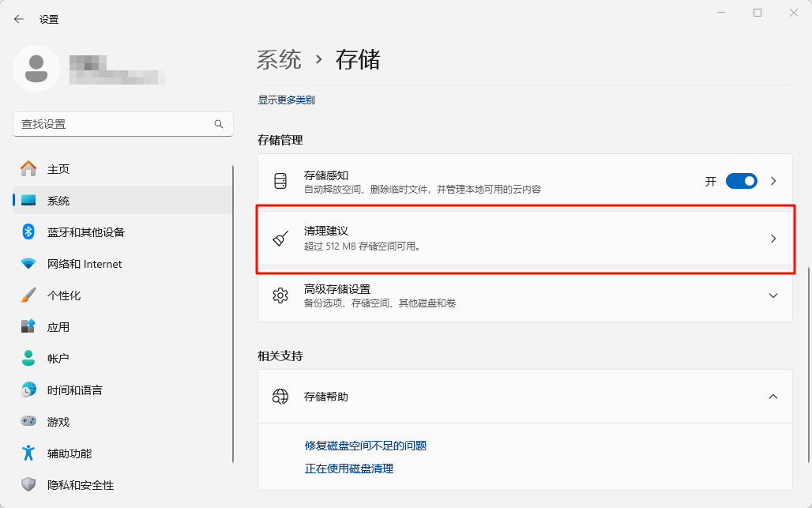The image size is (812, 508).
Task: Click the user profile avatar icon
Action: tap(36, 69)
